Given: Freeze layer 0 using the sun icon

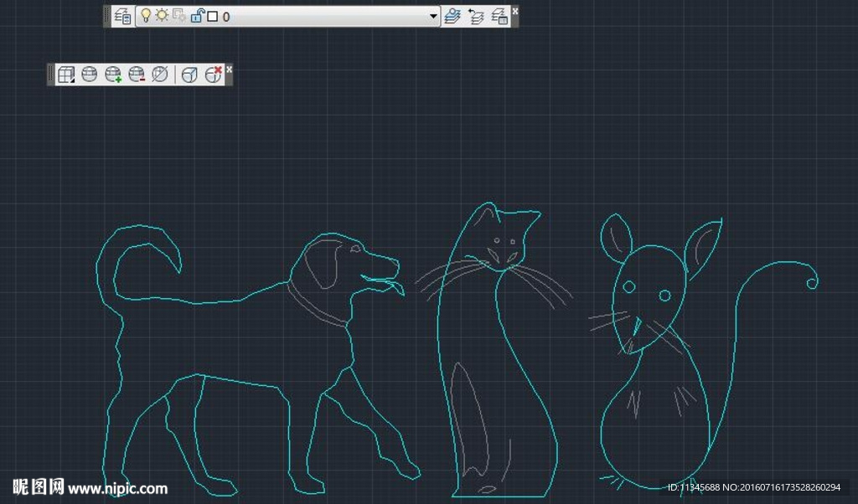Looking at the screenshot, I should pyautogui.click(x=161, y=15).
